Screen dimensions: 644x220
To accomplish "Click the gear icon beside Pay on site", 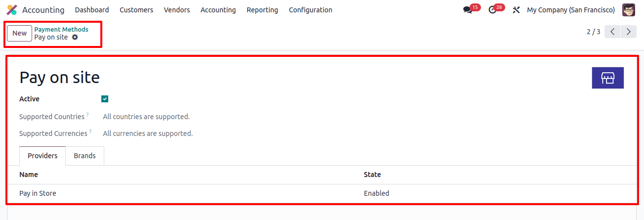I will point(75,37).
